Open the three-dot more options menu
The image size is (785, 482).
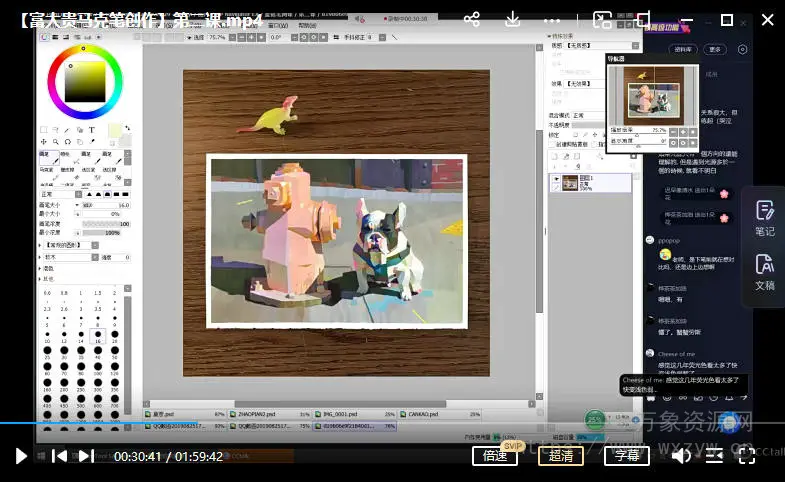(x=553, y=20)
